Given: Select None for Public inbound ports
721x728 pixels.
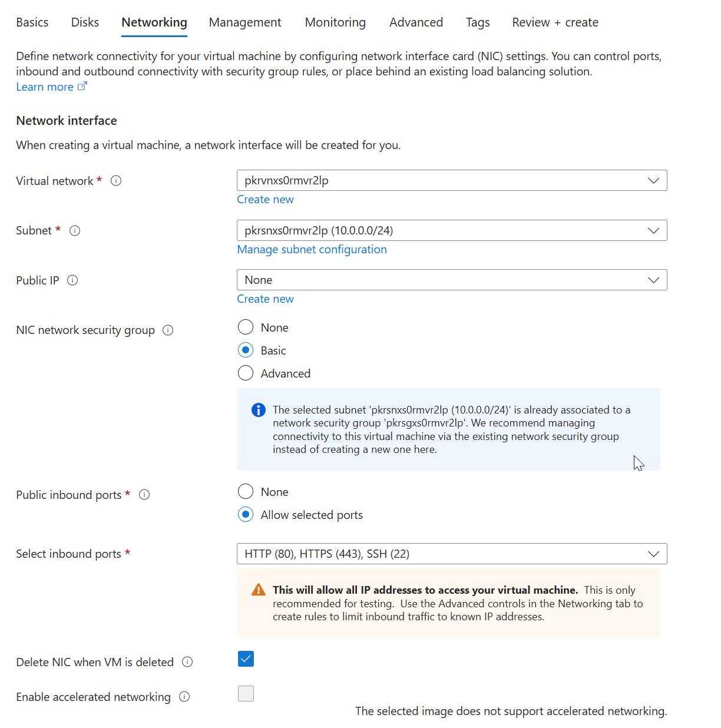Looking at the screenshot, I should 246,492.
